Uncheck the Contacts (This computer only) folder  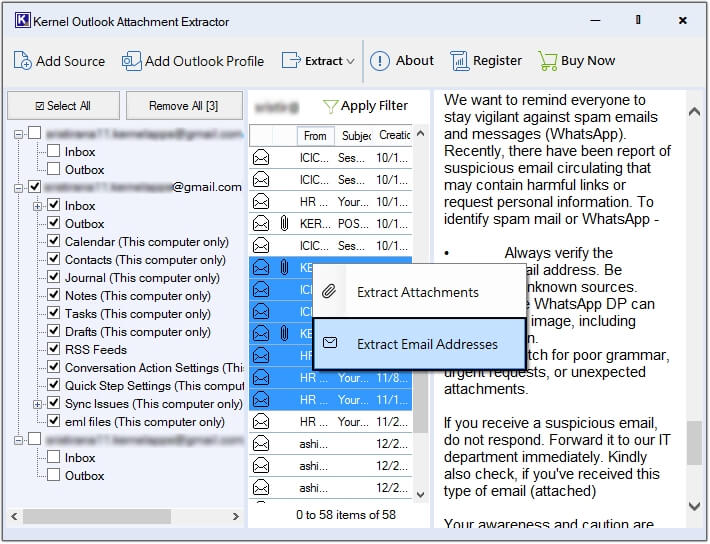point(54,259)
